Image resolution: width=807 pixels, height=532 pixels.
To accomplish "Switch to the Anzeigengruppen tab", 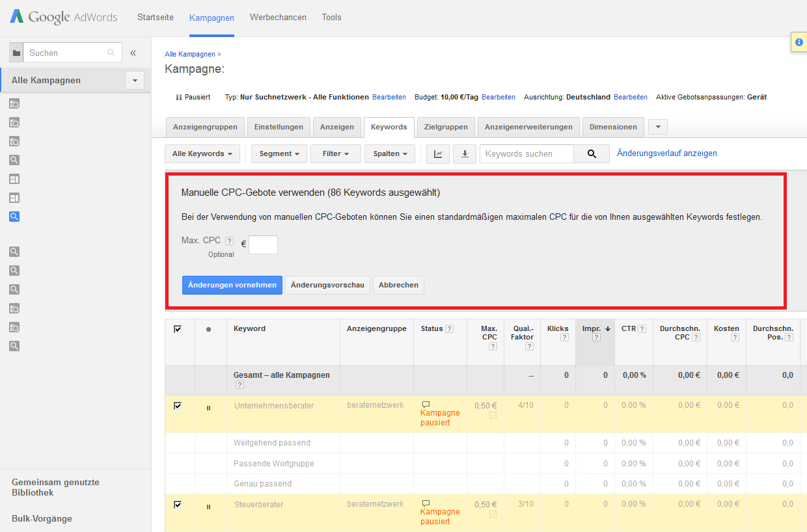I will [206, 127].
